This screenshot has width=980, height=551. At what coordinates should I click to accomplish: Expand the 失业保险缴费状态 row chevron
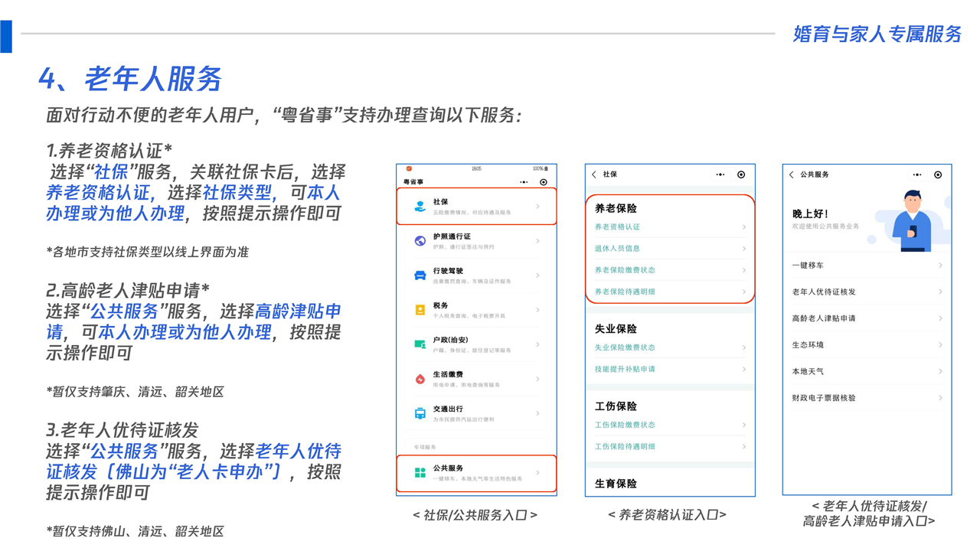click(743, 347)
